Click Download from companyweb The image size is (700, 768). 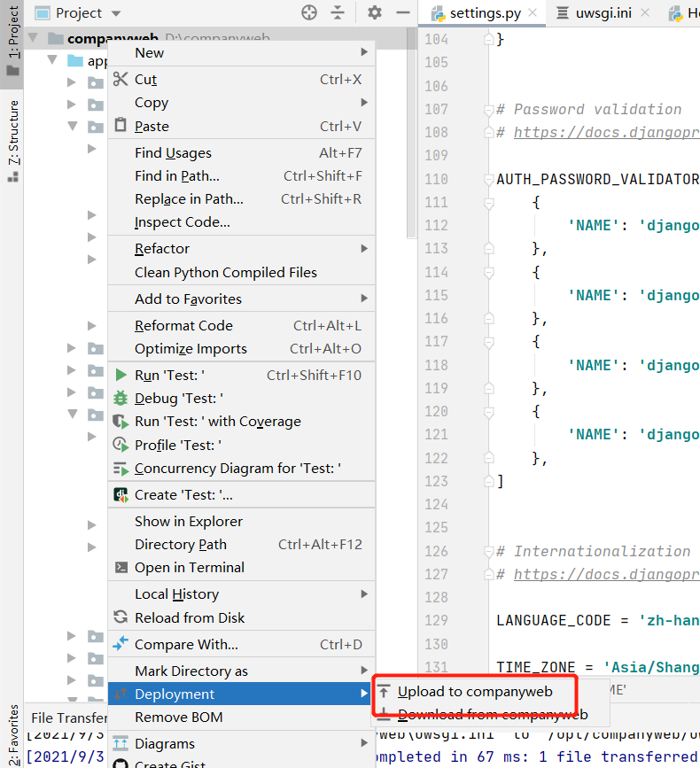(490, 715)
